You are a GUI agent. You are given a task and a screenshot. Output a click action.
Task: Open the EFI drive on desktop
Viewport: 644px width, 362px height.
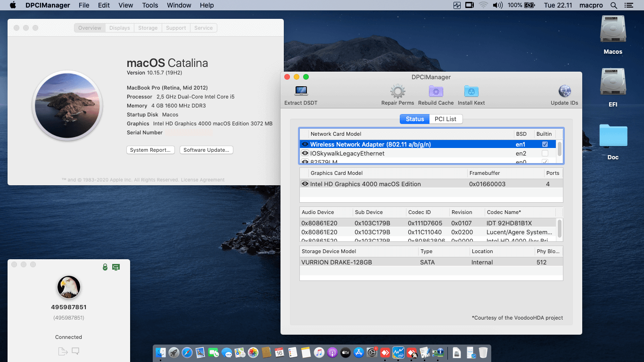pyautogui.click(x=613, y=82)
